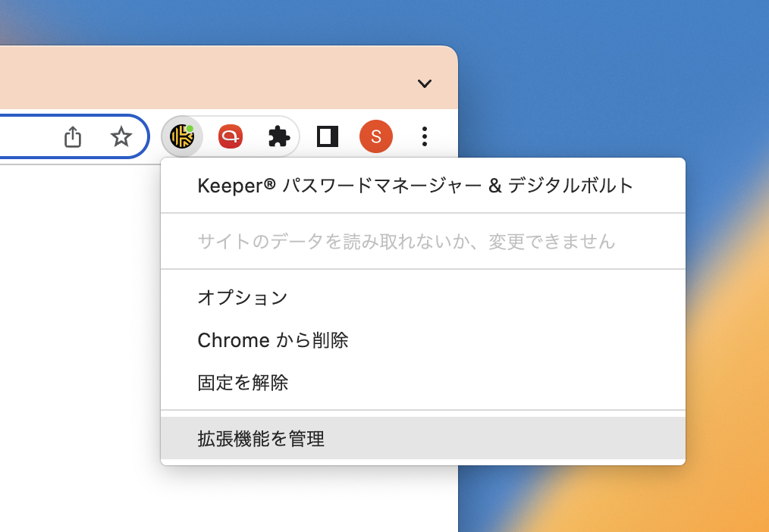Viewport: 769px width, 532px height.
Task: Open Chrome's three-dot main menu
Action: coord(425,136)
